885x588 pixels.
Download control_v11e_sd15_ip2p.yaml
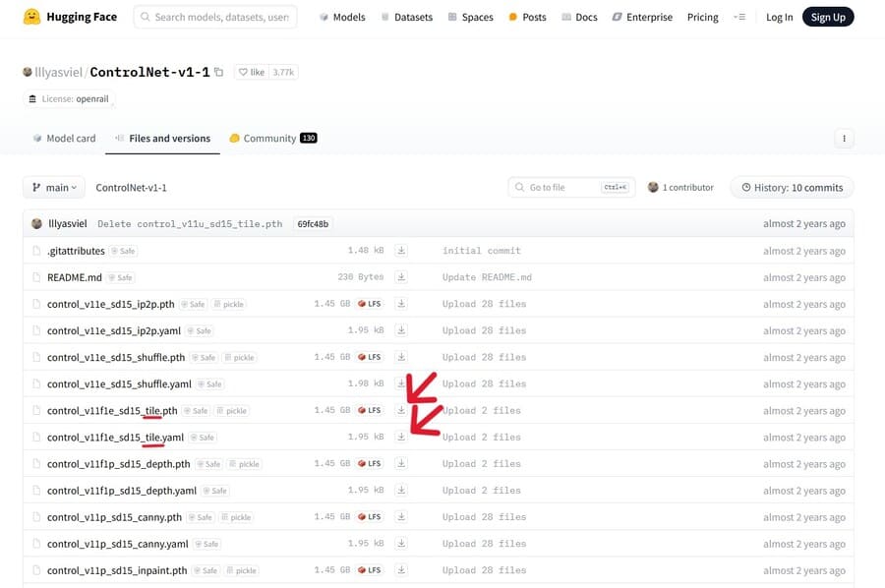pyautogui.click(x=401, y=329)
